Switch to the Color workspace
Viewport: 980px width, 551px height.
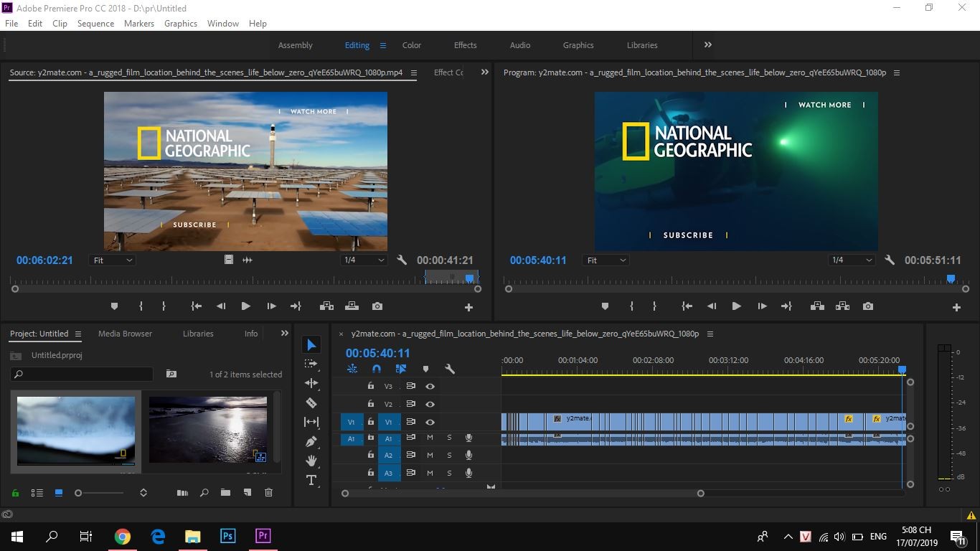(x=412, y=45)
